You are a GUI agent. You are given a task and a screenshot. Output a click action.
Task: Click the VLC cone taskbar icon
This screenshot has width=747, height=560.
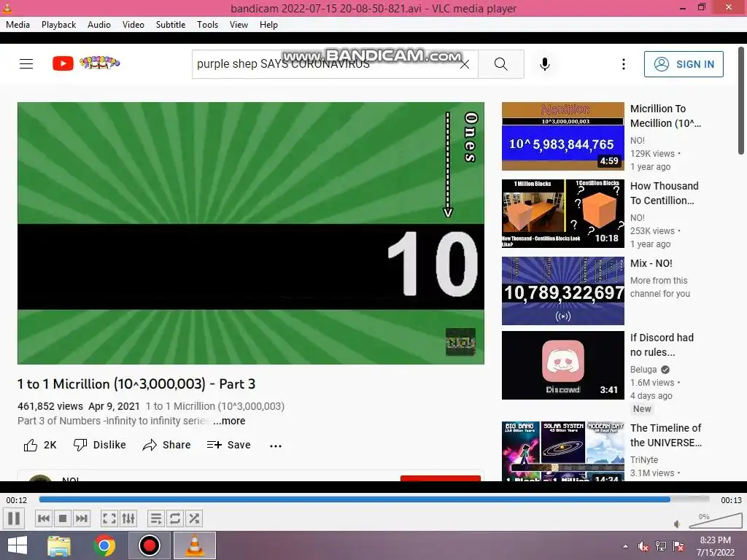(x=194, y=545)
